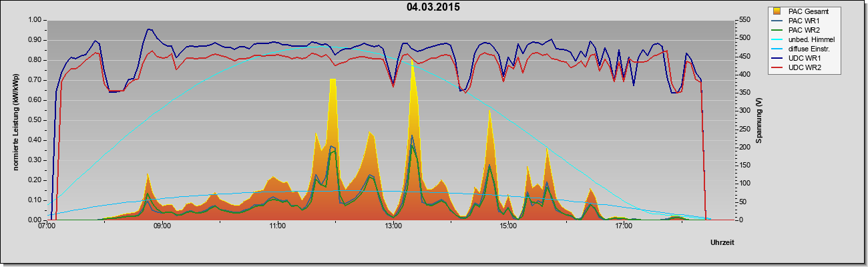Click the 550 voltage axis value
The height and width of the screenshot is (267, 868).
741,20
